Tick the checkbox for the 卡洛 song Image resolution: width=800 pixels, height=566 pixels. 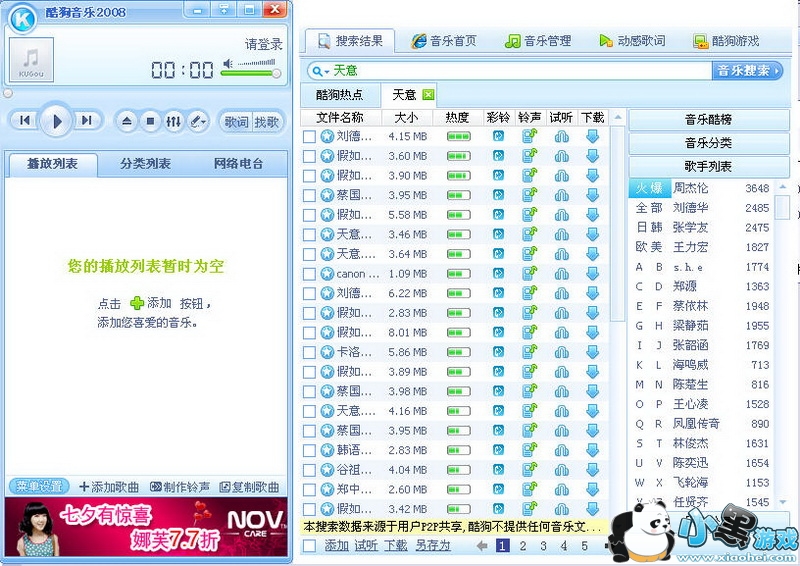pyautogui.click(x=309, y=352)
